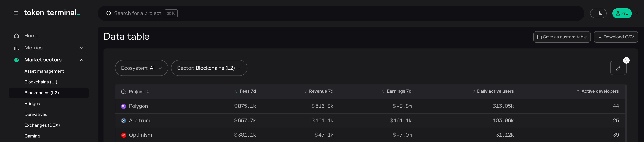The height and width of the screenshot is (142, 644).
Task: Open the Sector: Blockchains (L2) dropdown
Action: pyautogui.click(x=209, y=68)
